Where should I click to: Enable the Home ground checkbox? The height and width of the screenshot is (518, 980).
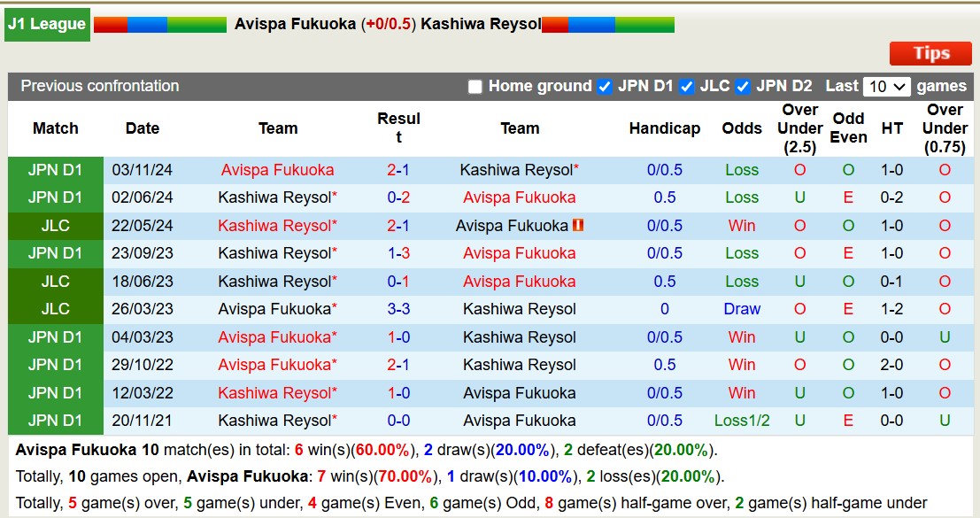click(x=475, y=87)
